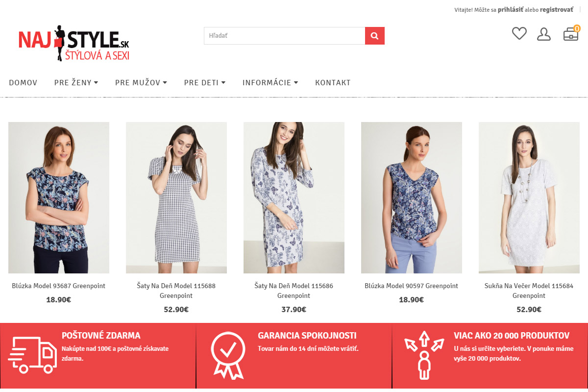Click the satisfaction guarantee ribbon icon
The width and height of the screenshot is (588, 392).
[x=228, y=355]
